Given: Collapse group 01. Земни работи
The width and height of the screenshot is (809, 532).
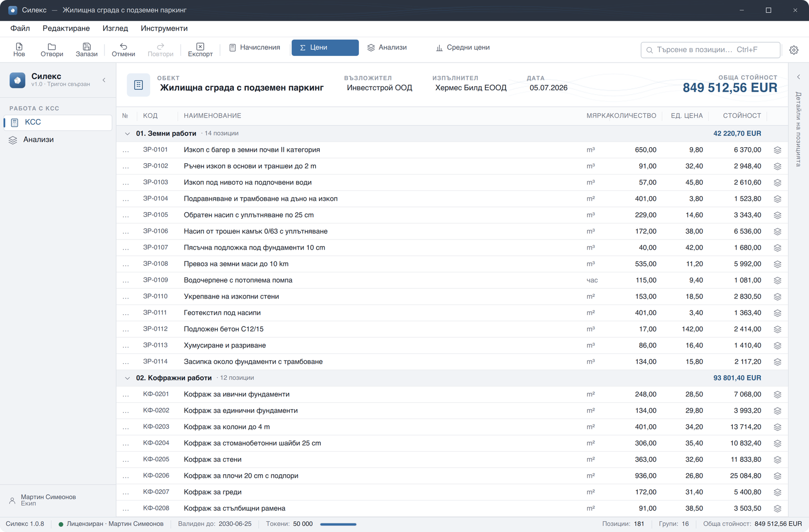Looking at the screenshot, I should [127, 134].
